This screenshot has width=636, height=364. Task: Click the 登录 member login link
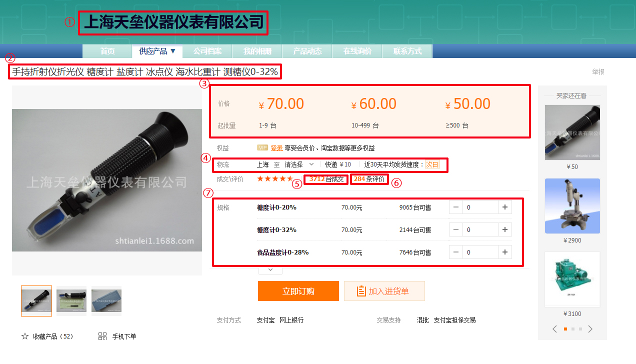277,148
